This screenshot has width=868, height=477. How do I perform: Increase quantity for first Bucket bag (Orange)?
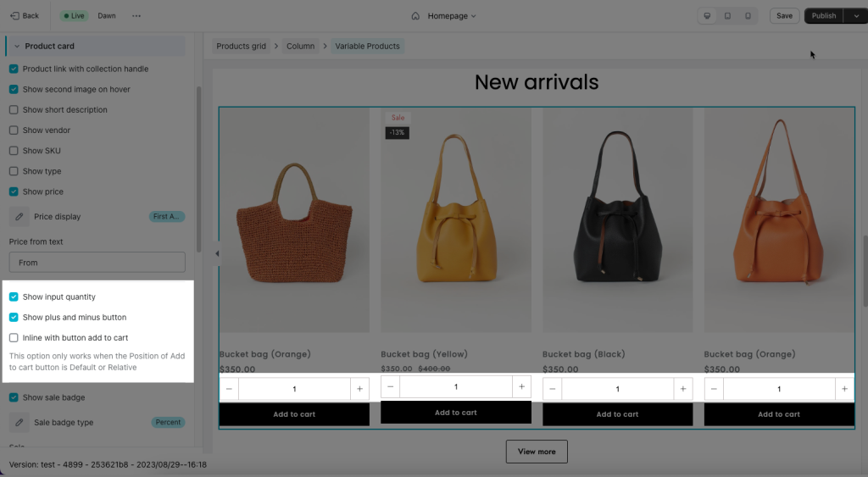359,389
